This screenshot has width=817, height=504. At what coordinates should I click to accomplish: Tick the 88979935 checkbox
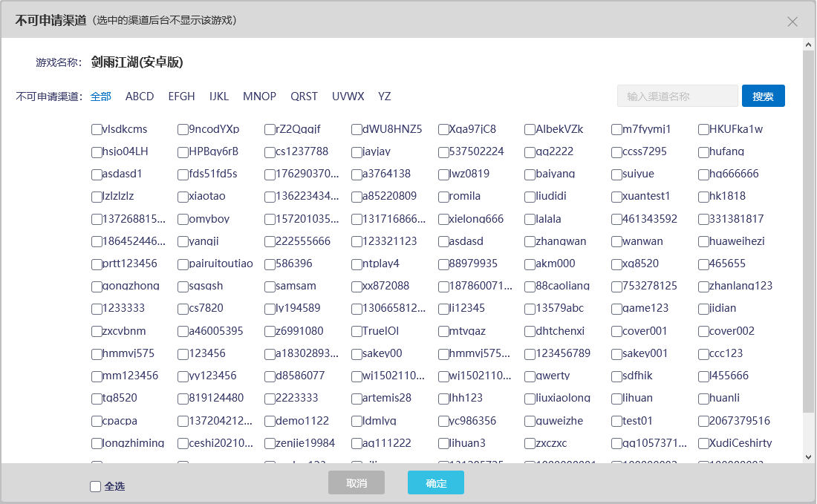coord(443,264)
